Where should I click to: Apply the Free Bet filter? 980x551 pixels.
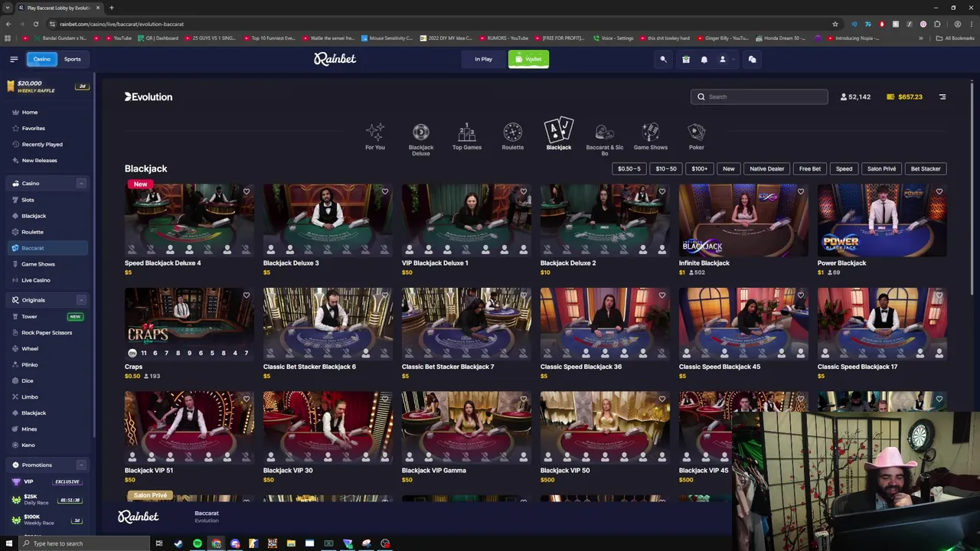810,168
